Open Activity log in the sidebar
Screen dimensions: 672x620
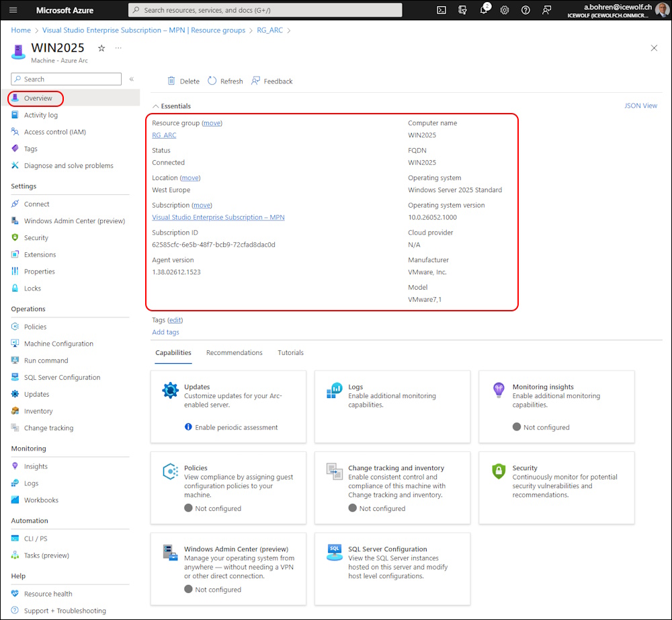point(41,115)
